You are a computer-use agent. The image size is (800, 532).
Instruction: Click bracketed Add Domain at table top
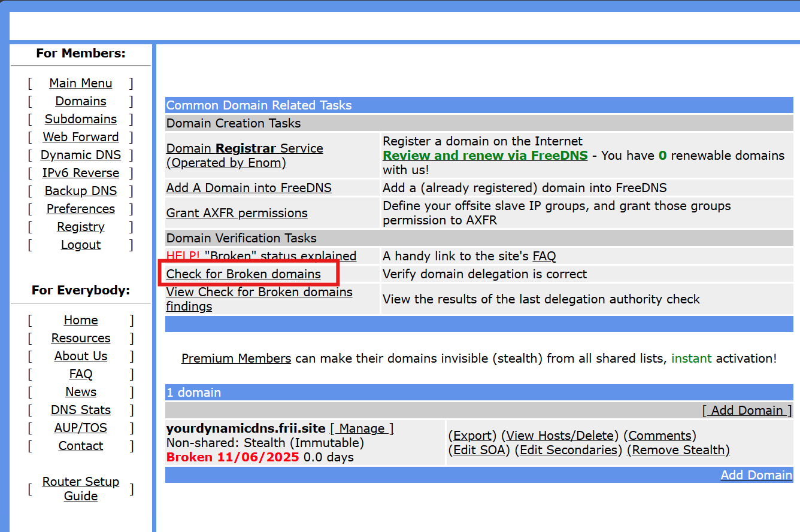[747, 411]
